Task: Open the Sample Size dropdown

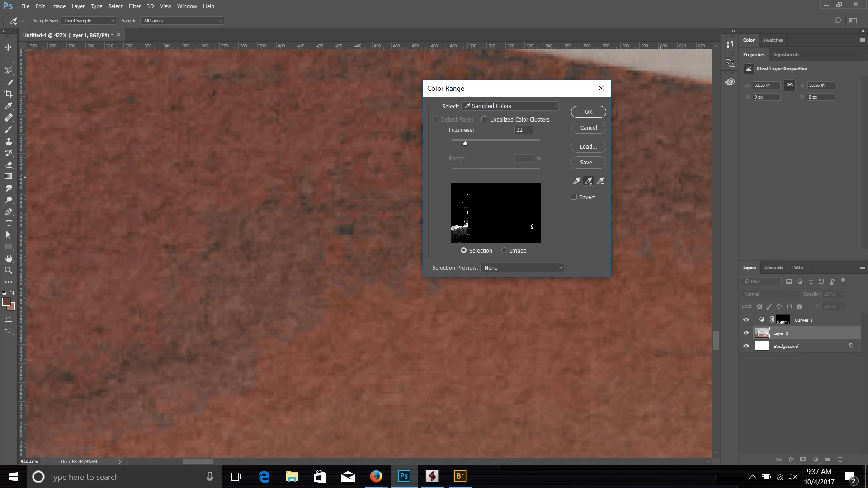Action: [x=89, y=21]
